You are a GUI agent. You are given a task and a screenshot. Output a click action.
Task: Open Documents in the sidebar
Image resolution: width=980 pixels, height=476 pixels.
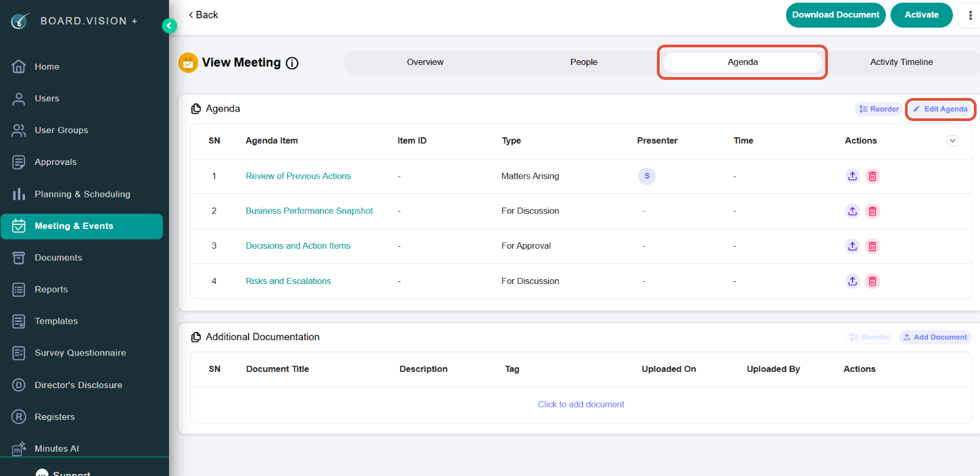tap(58, 258)
